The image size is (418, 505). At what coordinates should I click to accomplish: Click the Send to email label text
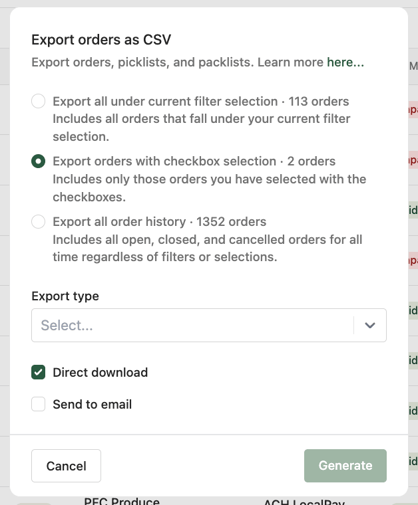tap(92, 405)
